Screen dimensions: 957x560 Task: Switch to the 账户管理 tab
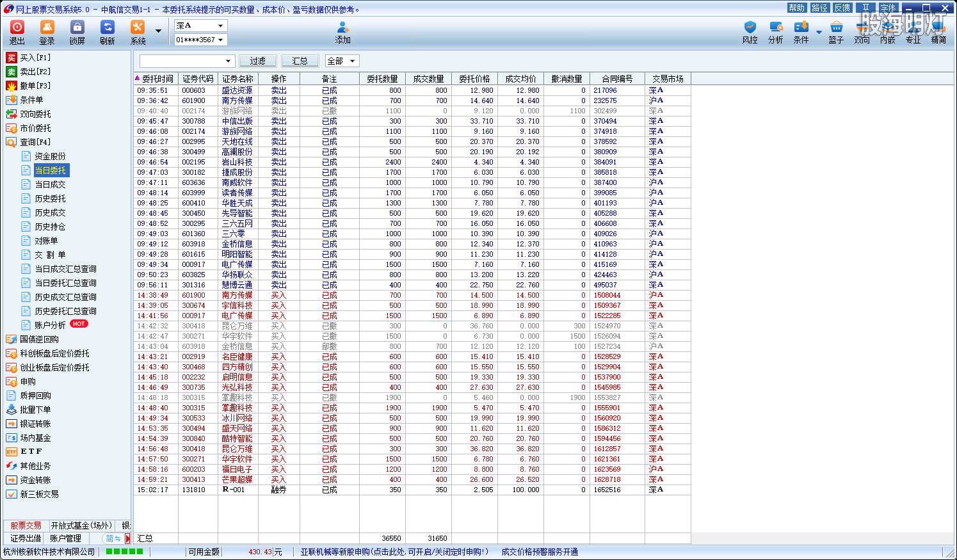coord(66,538)
